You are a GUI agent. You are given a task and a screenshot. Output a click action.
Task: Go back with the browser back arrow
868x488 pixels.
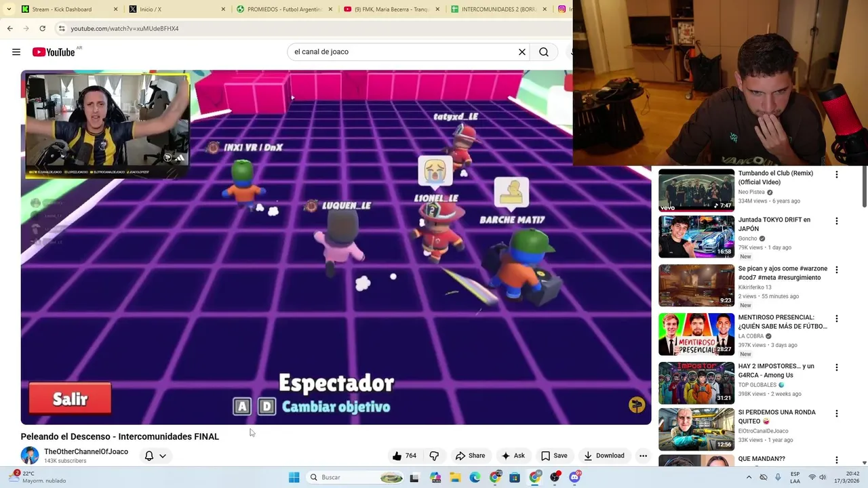[9, 28]
